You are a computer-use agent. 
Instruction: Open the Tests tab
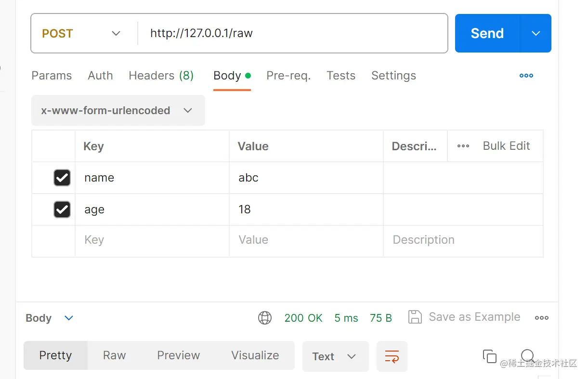click(x=341, y=76)
